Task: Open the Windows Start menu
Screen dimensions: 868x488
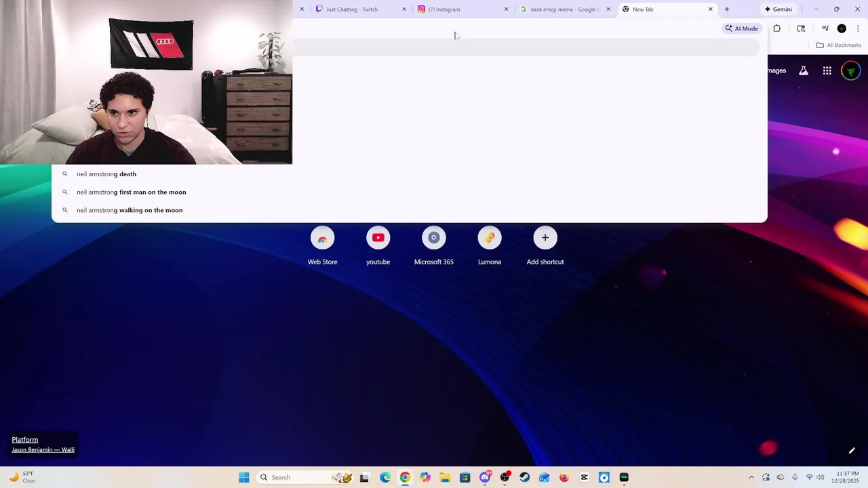Action: click(244, 478)
